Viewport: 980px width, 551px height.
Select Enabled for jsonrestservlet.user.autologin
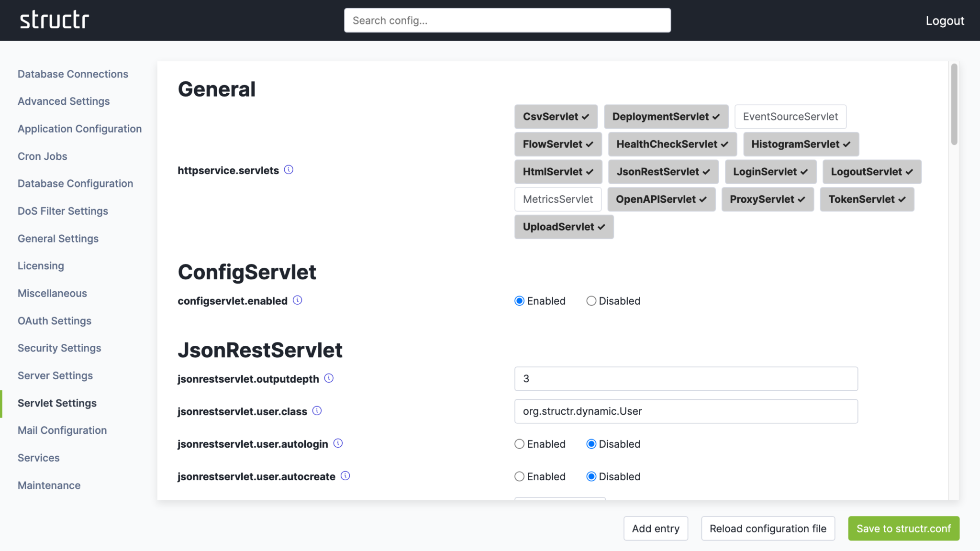[x=519, y=444]
